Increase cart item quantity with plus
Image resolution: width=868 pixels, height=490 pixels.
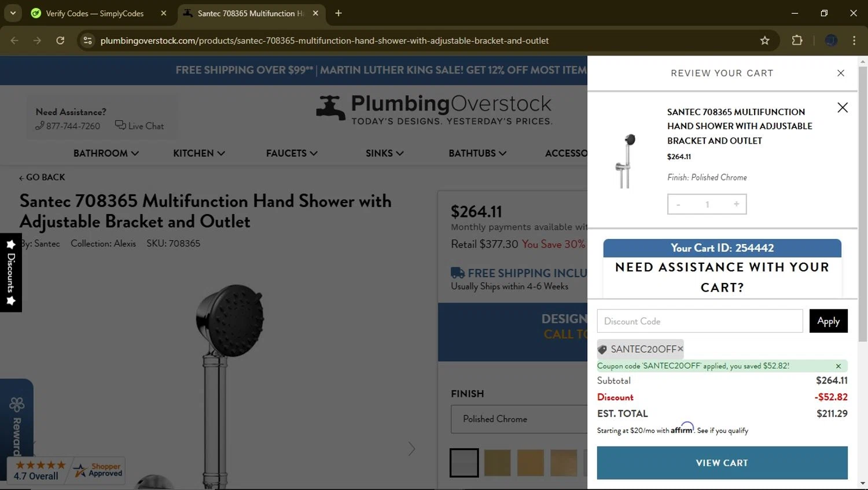[x=736, y=204]
